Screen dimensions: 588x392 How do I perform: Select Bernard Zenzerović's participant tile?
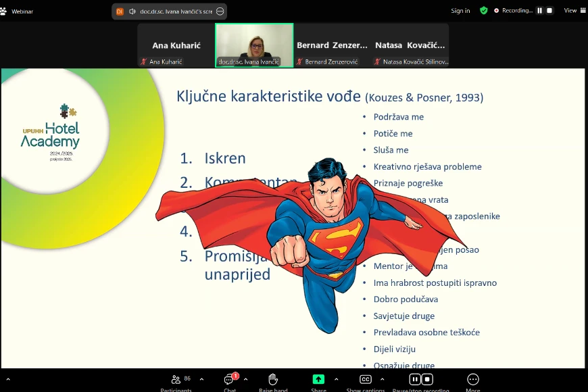[332, 46]
